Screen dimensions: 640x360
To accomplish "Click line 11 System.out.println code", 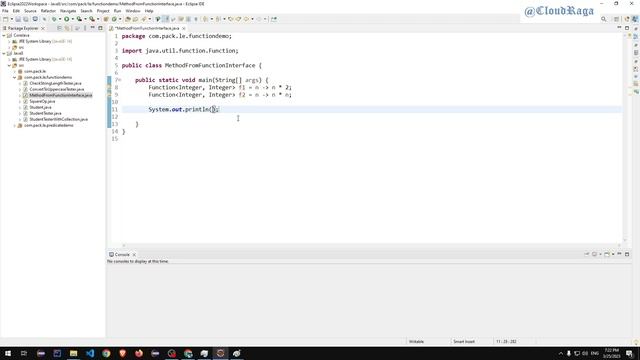I will point(184,109).
